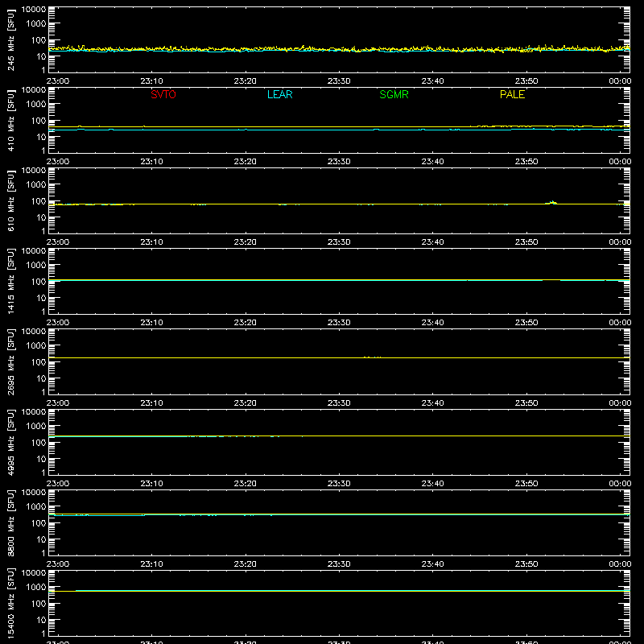
Task: Click the 23:20 label under the 4995 MHz panel
Action: click(246, 484)
